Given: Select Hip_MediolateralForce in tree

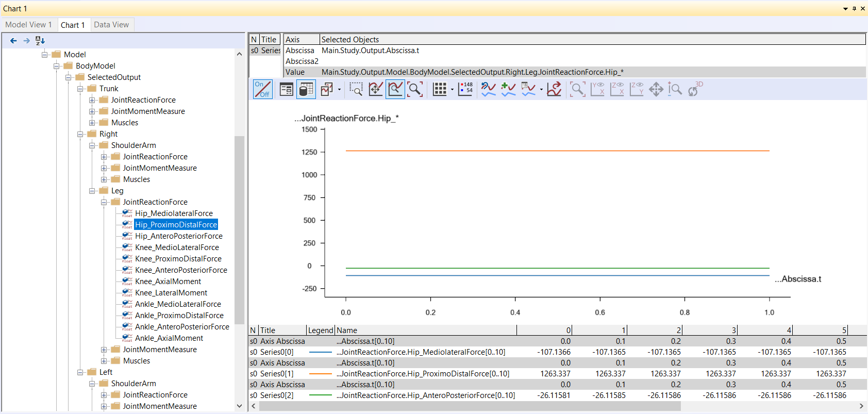Looking at the screenshot, I should click(174, 213).
